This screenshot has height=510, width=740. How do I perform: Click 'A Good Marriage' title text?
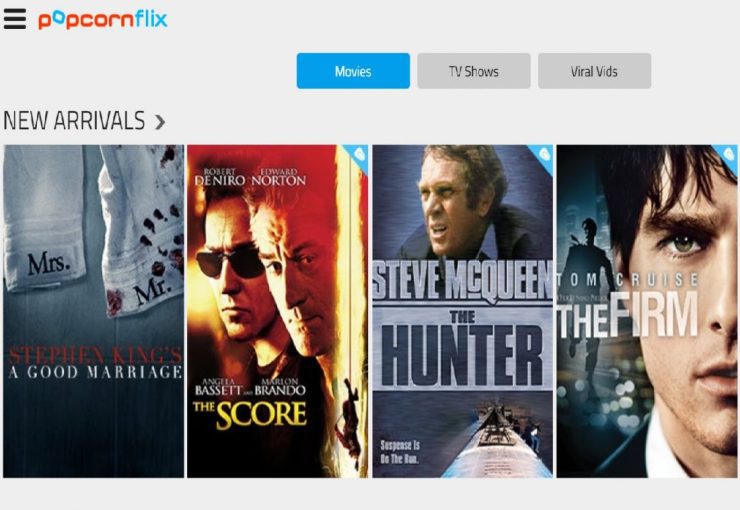pyautogui.click(x=95, y=372)
